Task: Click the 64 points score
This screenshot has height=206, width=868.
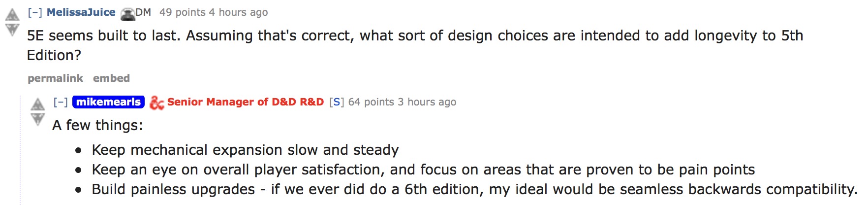Action: (372, 102)
